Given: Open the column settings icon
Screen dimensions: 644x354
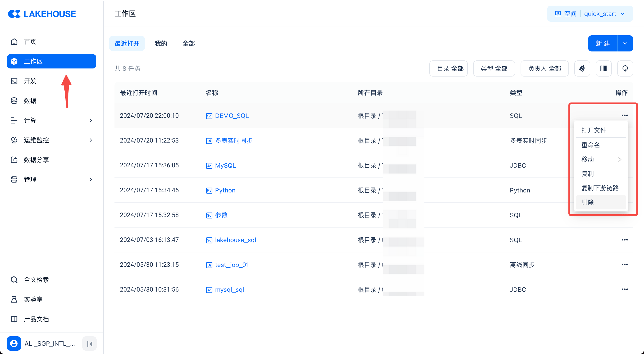Looking at the screenshot, I should [604, 68].
